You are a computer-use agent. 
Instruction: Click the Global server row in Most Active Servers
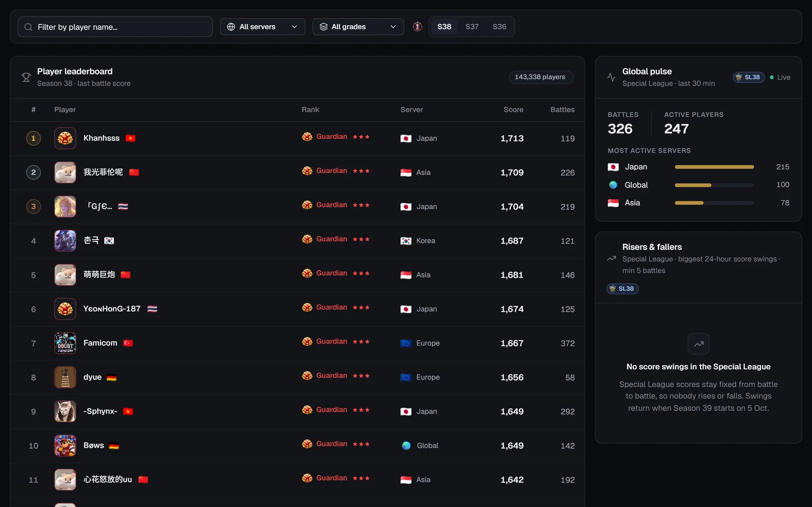(698, 185)
